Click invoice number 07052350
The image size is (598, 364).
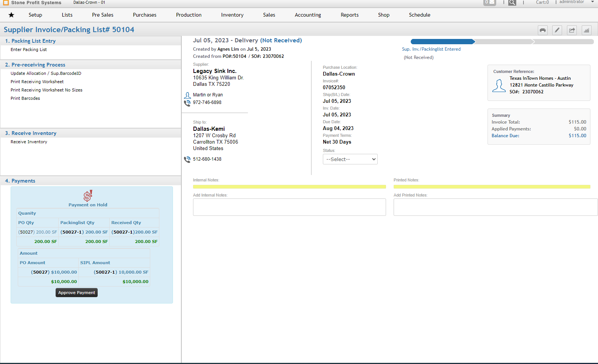(x=334, y=87)
